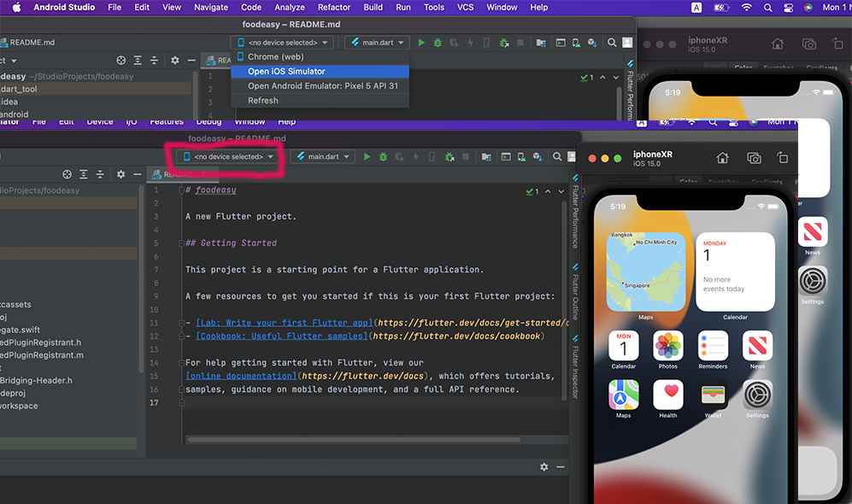Click green Debug bug in topmost Android Studio toolbar
Viewport: 852px width, 504px height.
click(x=438, y=43)
